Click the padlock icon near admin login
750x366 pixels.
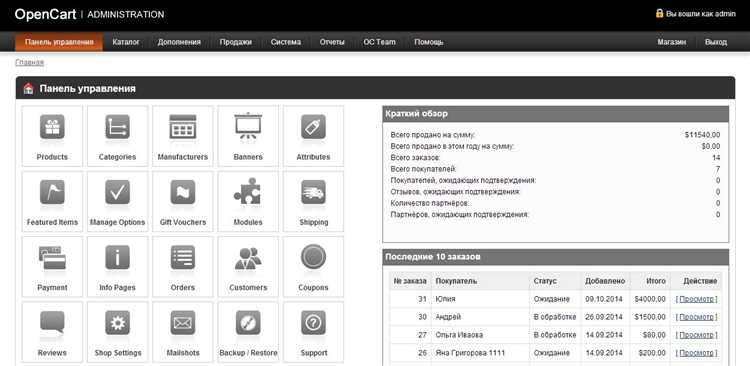[x=660, y=13]
